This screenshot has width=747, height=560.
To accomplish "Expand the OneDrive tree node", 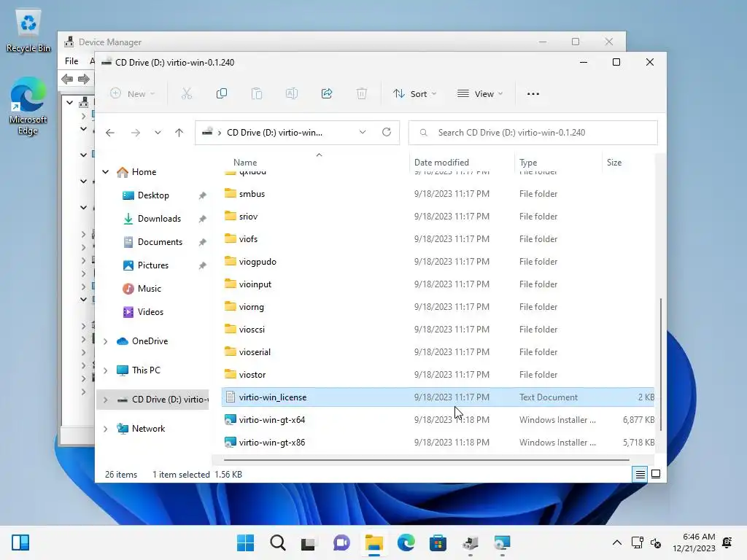I will (105, 341).
